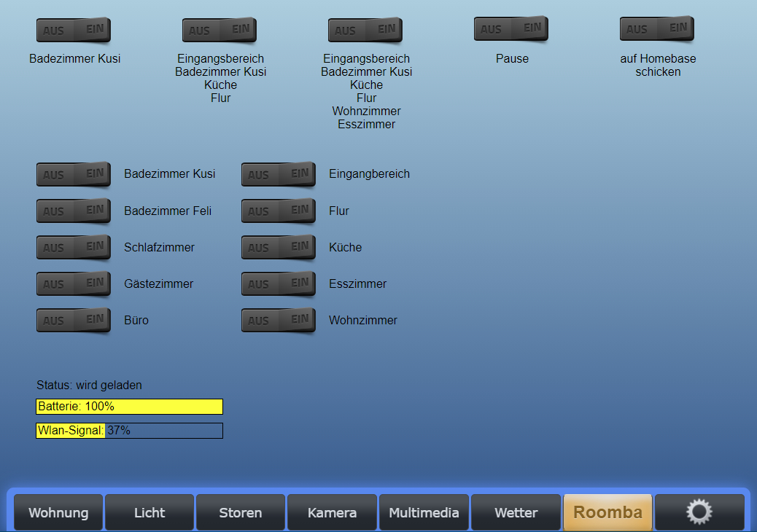Click the 'auf Homebase schicken' label

tap(658, 65)
